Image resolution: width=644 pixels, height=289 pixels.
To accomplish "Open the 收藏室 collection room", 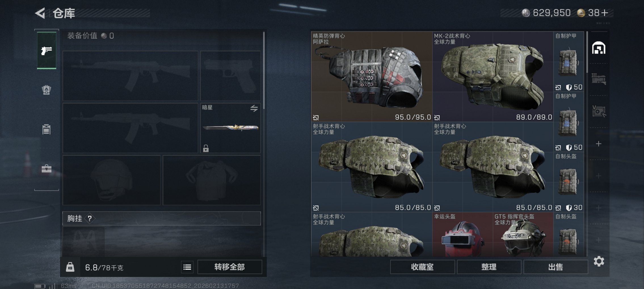I will (x=422, y=267).
